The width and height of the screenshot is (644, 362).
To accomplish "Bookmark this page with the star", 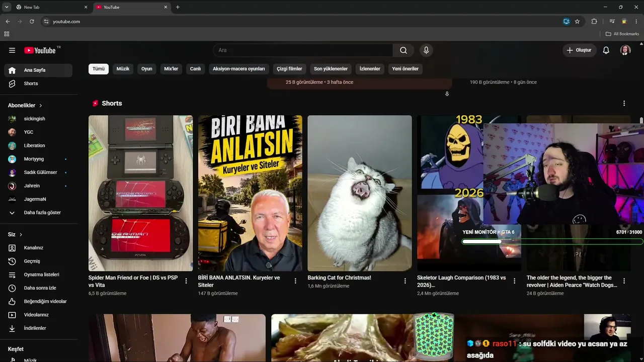I will click(577, 22).
